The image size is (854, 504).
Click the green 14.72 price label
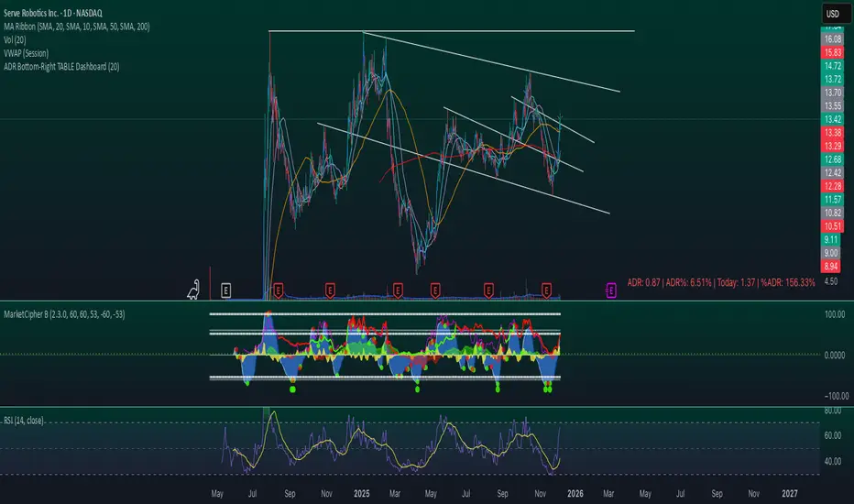pos(832,66)
